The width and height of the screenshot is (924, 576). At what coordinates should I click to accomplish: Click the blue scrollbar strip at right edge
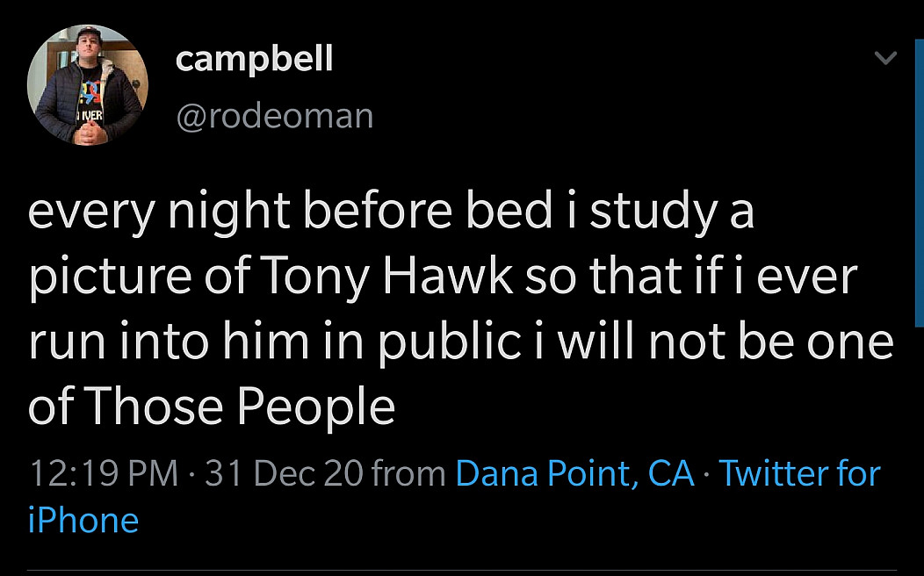(x=919, y=176)
